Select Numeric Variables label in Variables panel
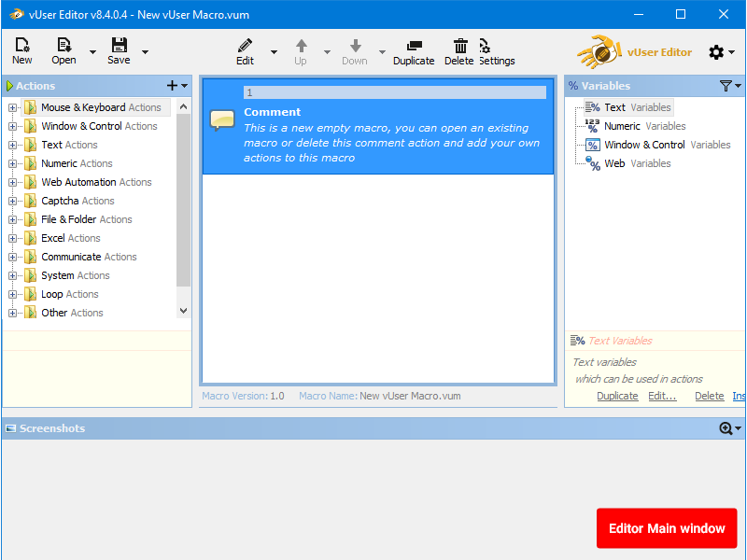 click(x=645, y=126)
